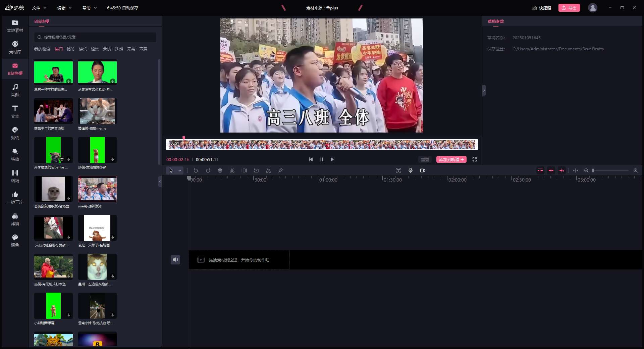Image resolution: width=644 pixels, height=349 pixels.
Task: Click the timeline zoom-in magnifier icon
Action: point(636,170)
